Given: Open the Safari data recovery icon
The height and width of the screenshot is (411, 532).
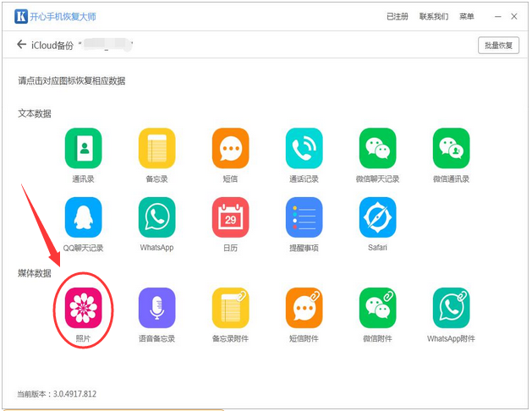Looking at the screenshot, I should [x=377, y=216].
